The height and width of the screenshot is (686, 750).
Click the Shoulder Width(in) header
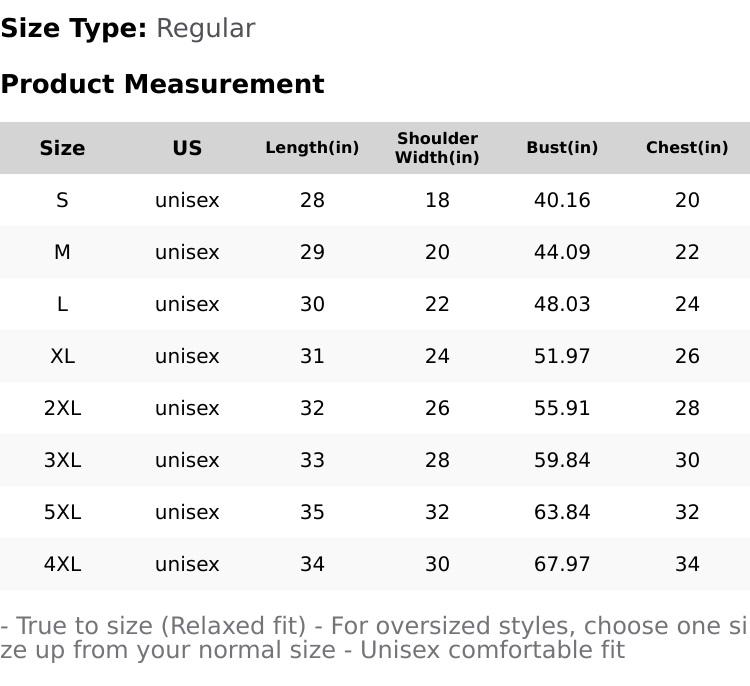437,148
